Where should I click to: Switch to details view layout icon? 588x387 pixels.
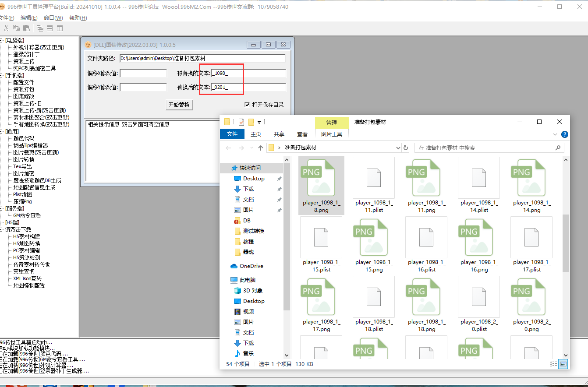click(553, 364)
